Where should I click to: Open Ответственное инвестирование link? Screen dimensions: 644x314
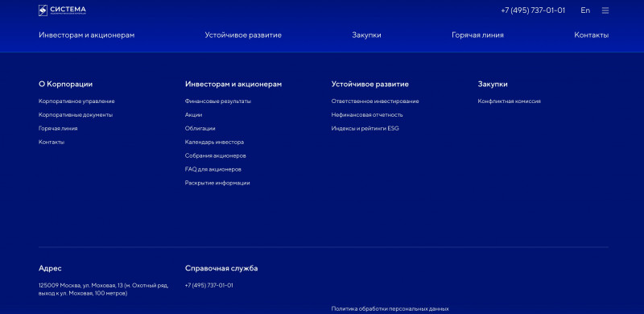tap(375, 101)
